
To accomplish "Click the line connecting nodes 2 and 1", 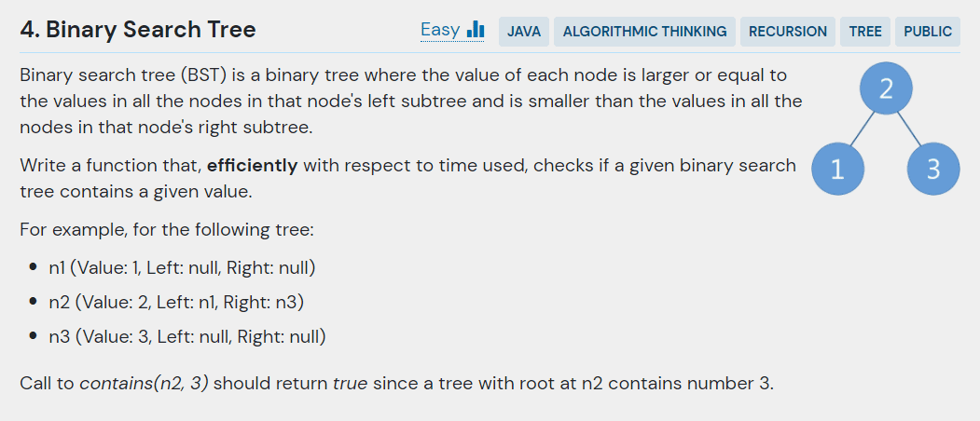I will [861, 129].
